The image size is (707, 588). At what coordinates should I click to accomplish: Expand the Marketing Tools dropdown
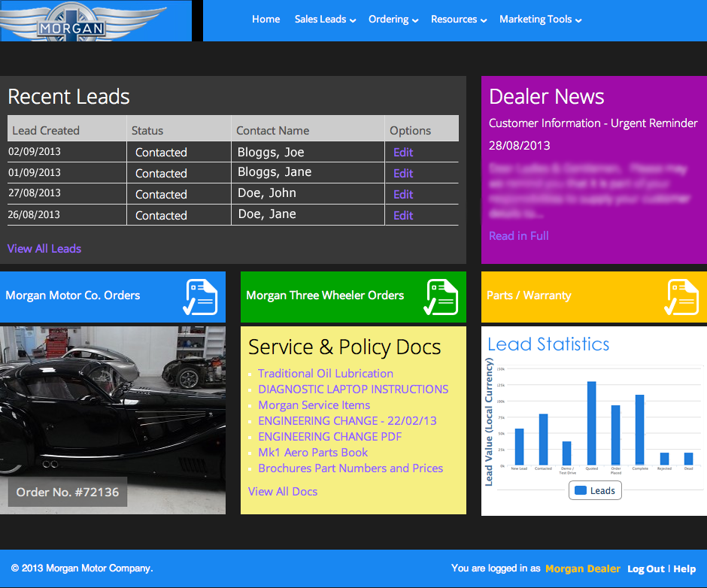point(540,20)
